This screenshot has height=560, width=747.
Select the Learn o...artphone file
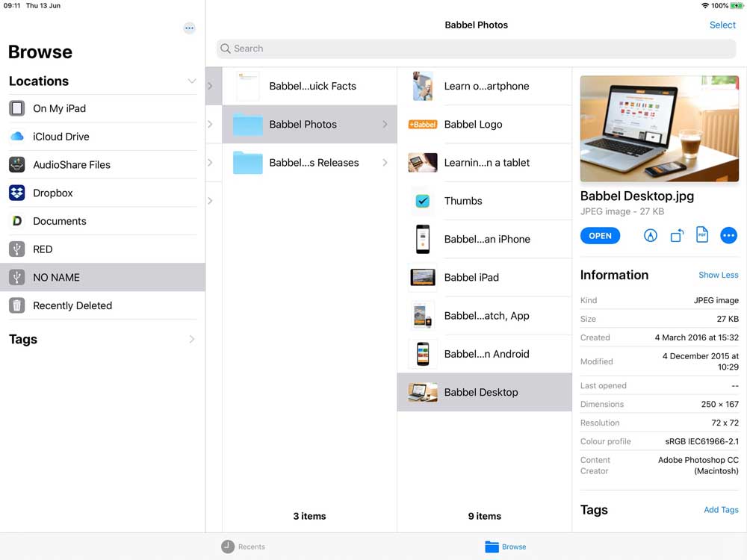click(485, 86)
